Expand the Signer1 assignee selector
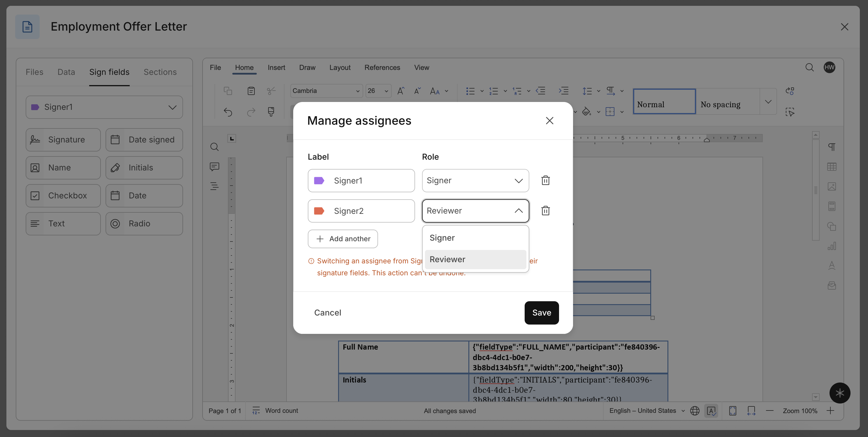Image resolution: width=868 pixels, height=437 pixels. coord(104,107)
